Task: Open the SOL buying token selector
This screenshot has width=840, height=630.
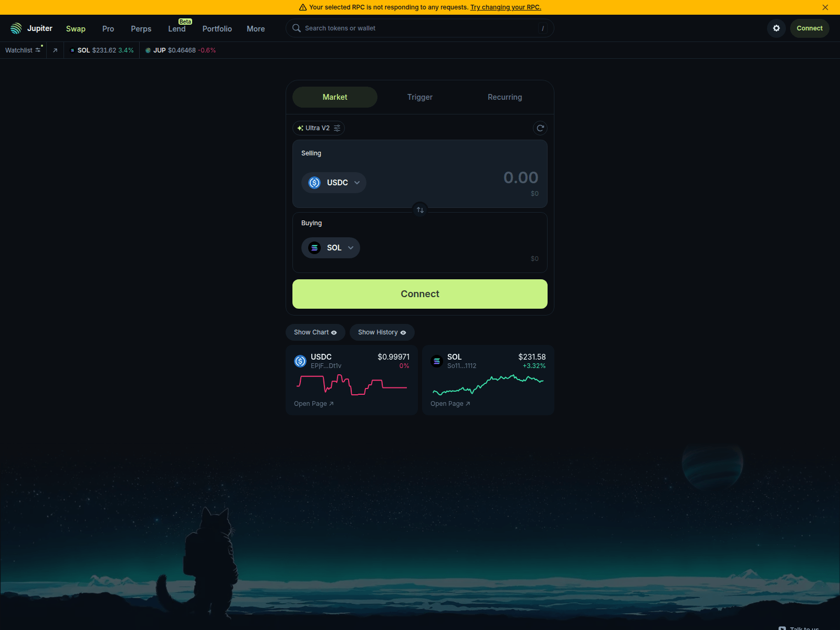Action: pos(330,247)
